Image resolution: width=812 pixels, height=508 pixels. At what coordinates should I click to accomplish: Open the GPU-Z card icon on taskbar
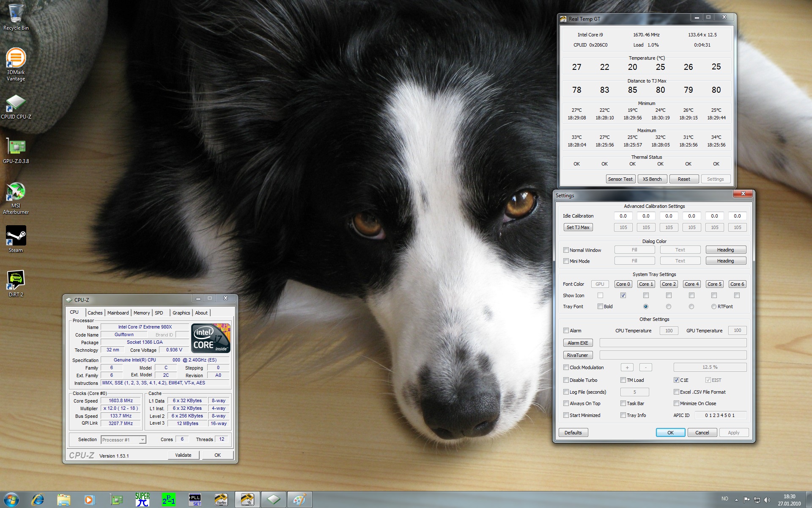point(116,500)
